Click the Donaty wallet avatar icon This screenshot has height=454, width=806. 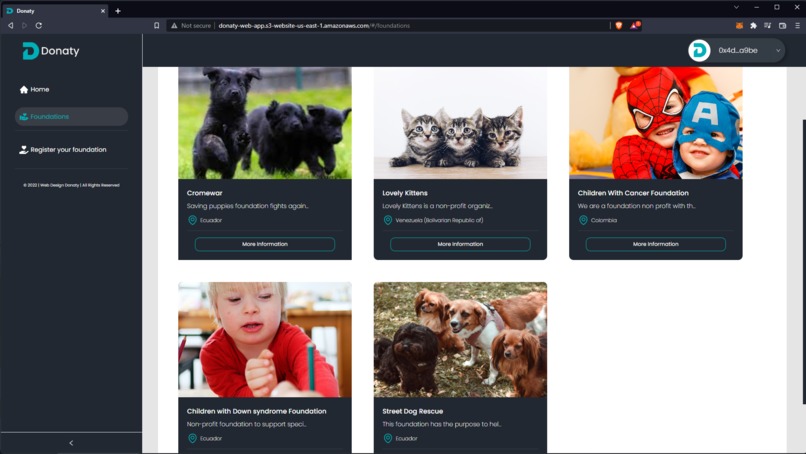pos(699,50)
